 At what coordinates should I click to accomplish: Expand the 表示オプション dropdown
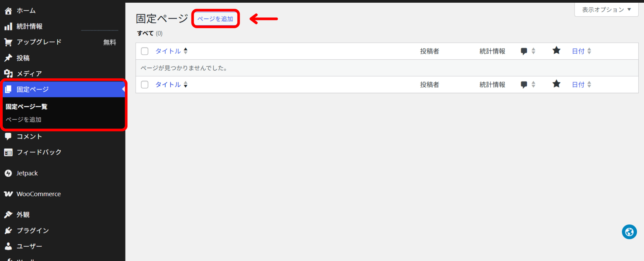(x=606, y=10)
